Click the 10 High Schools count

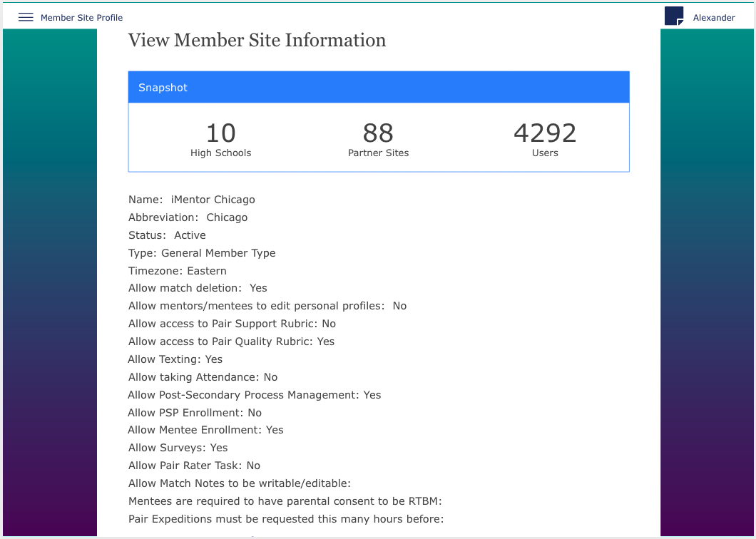(x=221, y=133)
